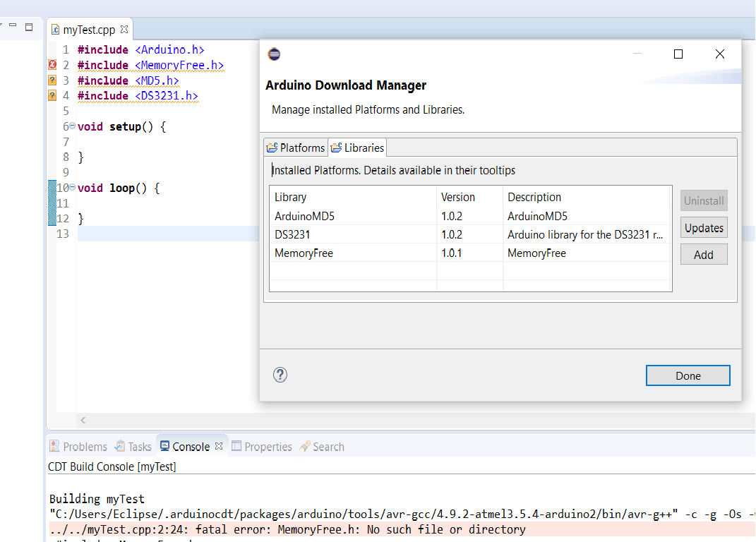756x542 pixels.
Task: Open the Problems view tab
Action: coord(78,447)
